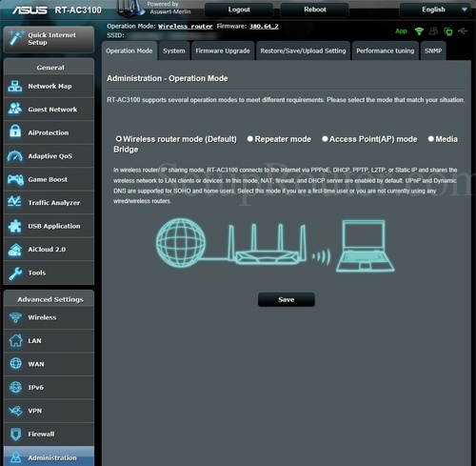Image resolution: width=476 pixels, height=466 pixels.
Task: Open the AiProtection lock icon
Action: [15, 132]
